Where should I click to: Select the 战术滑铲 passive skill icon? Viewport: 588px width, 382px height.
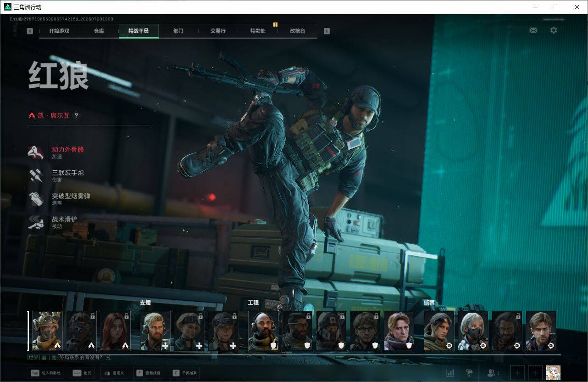(36, 222)
